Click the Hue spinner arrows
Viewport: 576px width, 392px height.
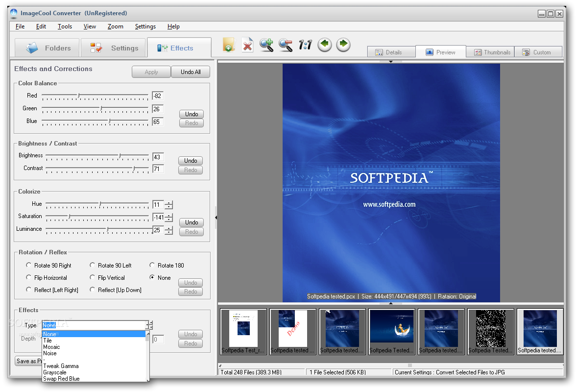tap(168, 205)
